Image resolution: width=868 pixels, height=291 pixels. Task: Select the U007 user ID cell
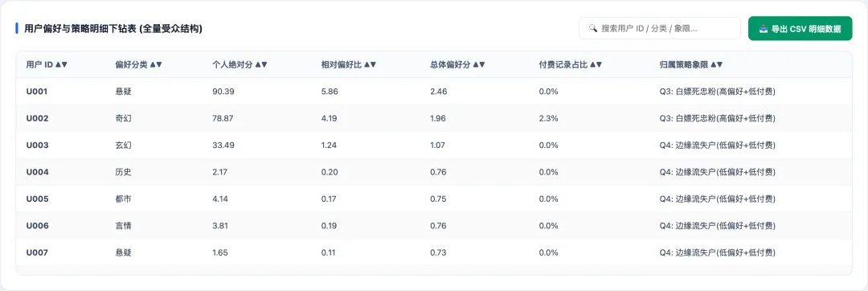pos(38,253)
